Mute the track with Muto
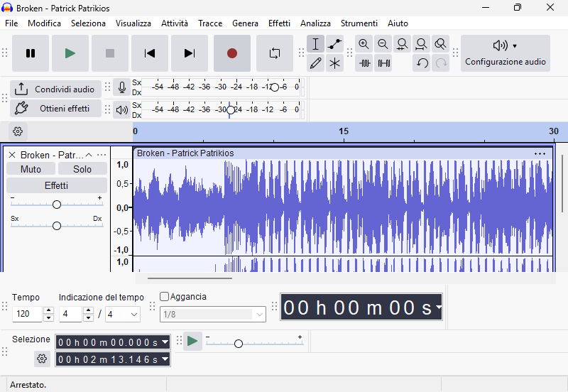 coord(31,169)
